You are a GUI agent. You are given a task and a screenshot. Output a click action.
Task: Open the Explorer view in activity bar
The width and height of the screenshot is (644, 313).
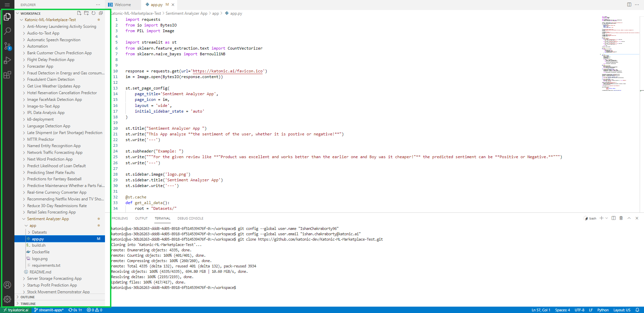tap(7, 16)
